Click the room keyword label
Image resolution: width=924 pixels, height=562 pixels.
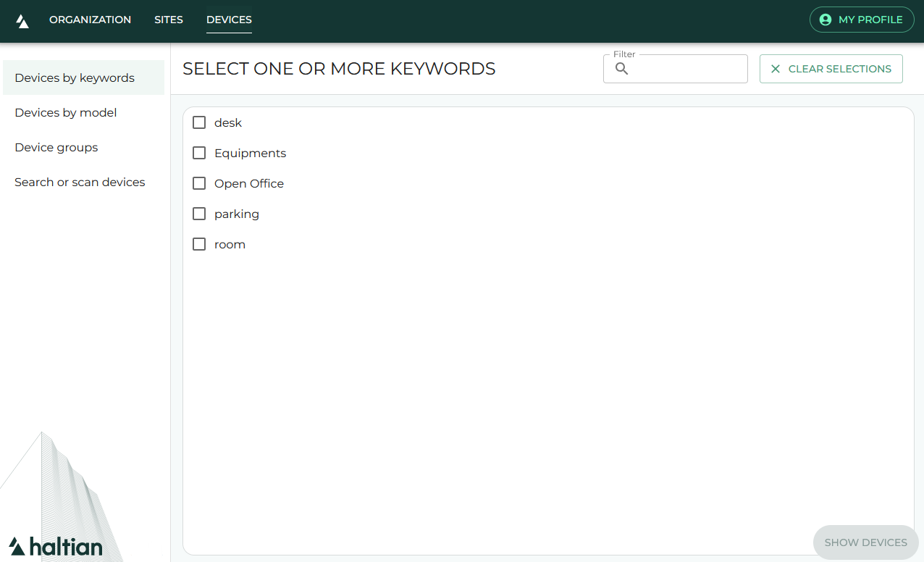pos(230,244)
